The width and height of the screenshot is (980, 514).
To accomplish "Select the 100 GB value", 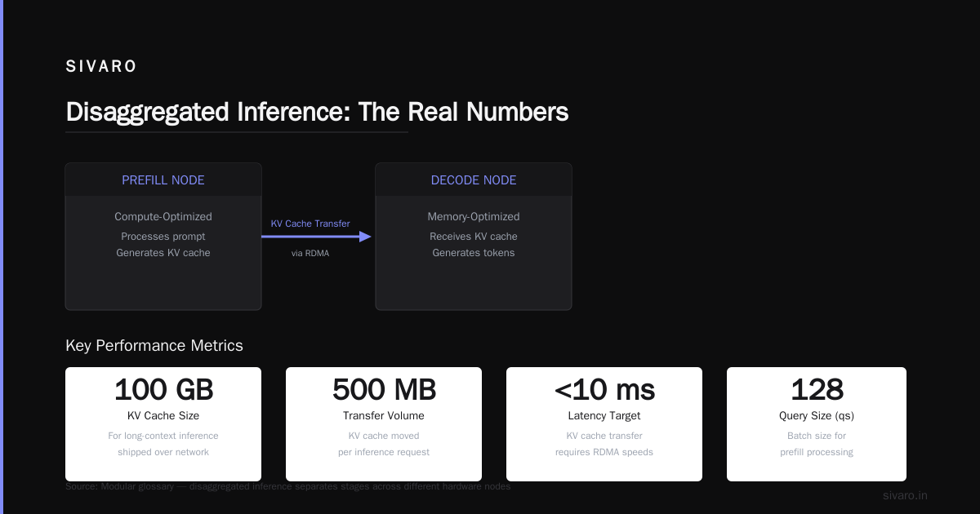I will tap(163, 390).
